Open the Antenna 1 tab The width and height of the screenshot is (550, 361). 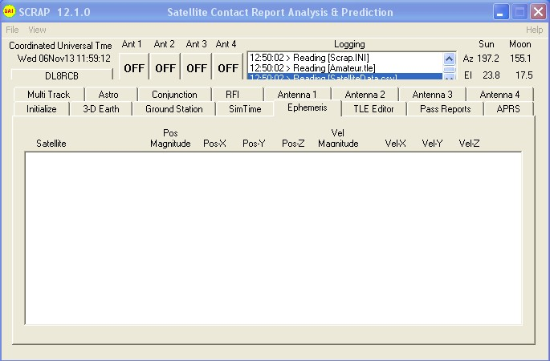[297, 94]
